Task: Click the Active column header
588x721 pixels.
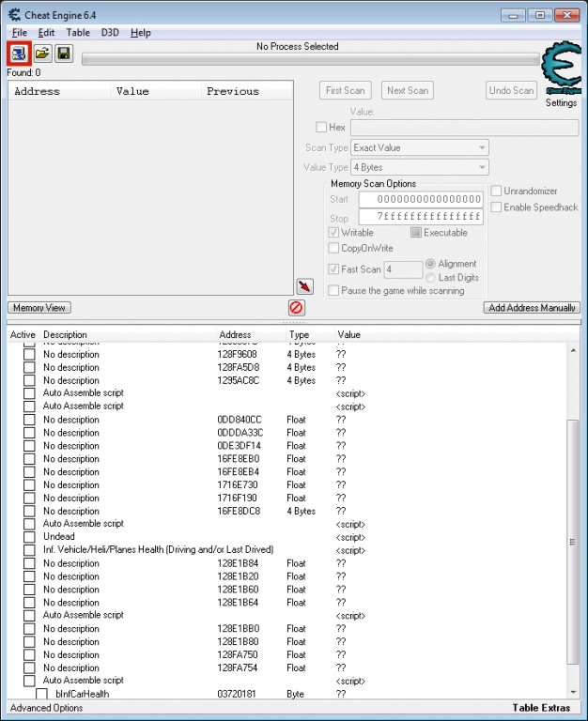Action: (x=23, y=335)
